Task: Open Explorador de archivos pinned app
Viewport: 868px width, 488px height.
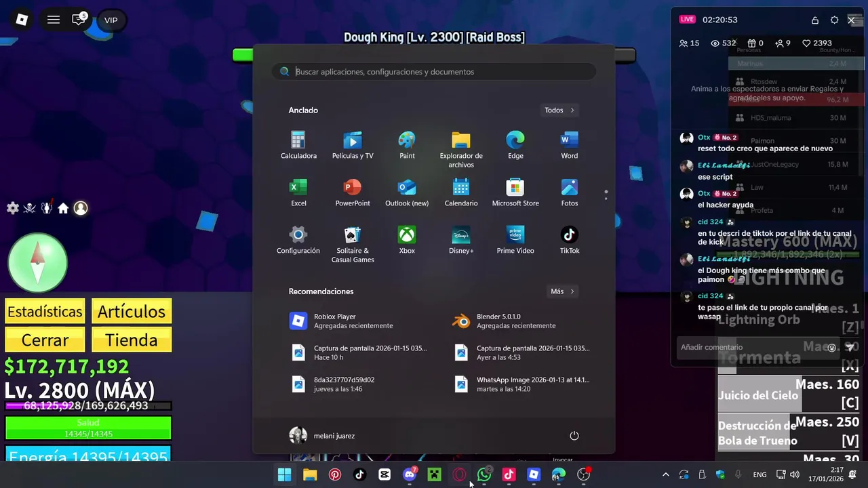Action: pyautogui.click(x=461, y=150)
